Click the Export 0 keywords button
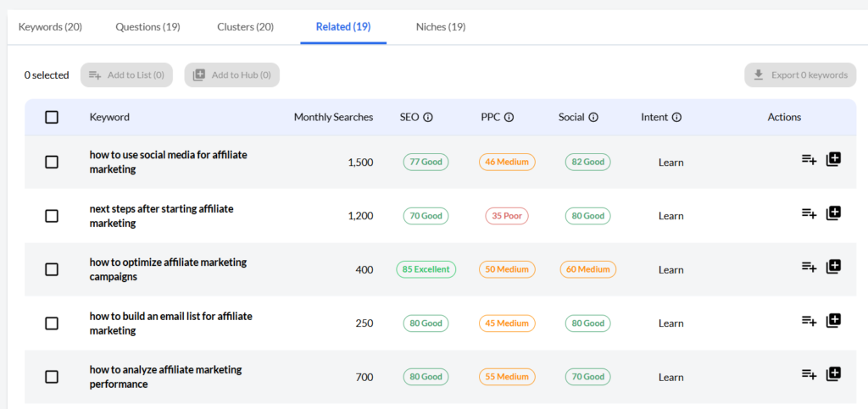This screenshot has height=409, width=868. [800, 75]
